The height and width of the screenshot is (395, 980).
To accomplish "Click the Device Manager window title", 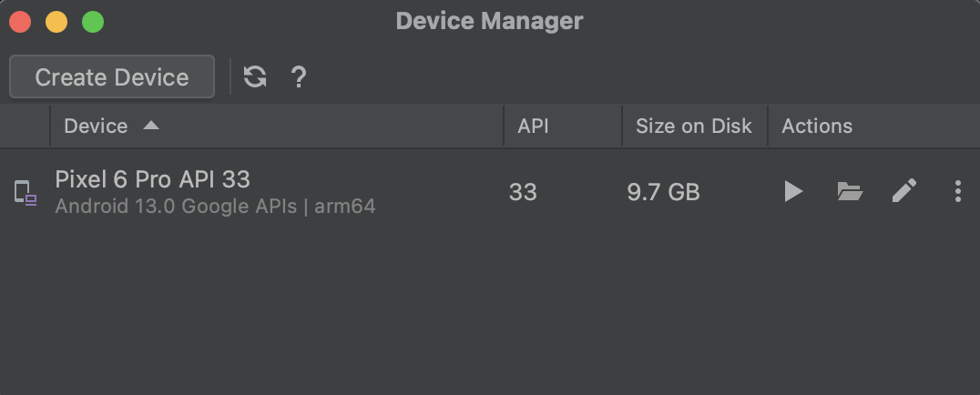I will tap(489, 21).
